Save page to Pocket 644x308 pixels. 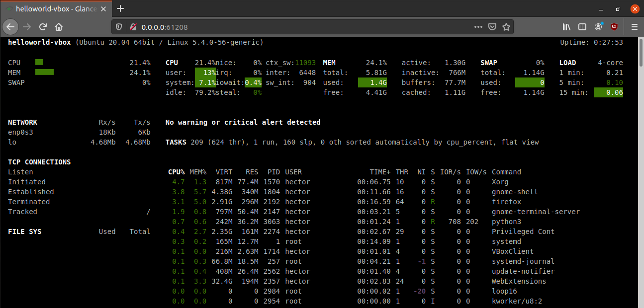pos(492,27)
